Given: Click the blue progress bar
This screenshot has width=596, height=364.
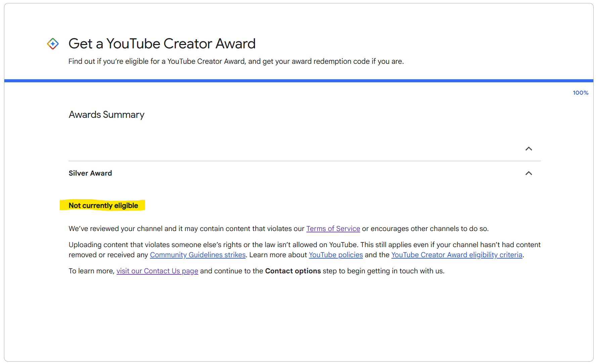Looking at the screenshot, I should pyautogui.click(x=299, y=81).
